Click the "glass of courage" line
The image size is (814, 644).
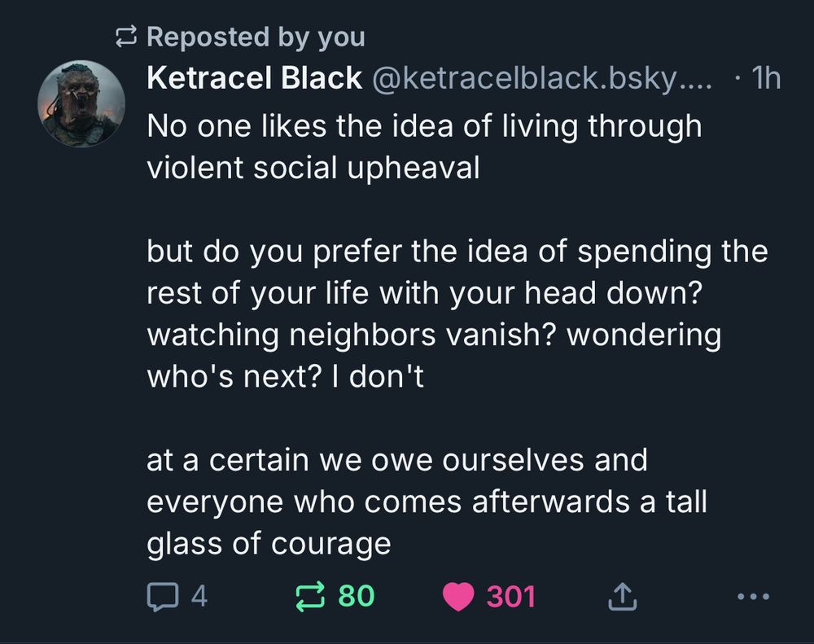pos(269,544)
